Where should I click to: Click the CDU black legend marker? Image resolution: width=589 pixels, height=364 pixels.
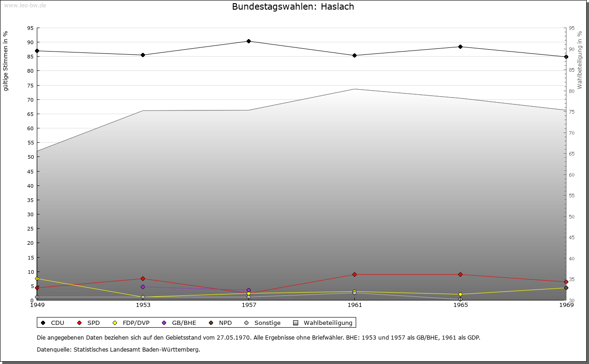click(x=43, y=323)
